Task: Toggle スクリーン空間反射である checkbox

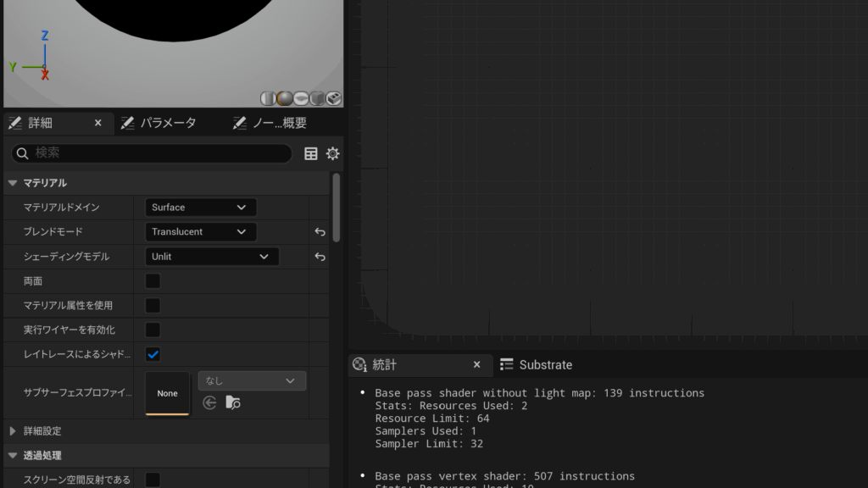Action: click(x=153, y=480)
